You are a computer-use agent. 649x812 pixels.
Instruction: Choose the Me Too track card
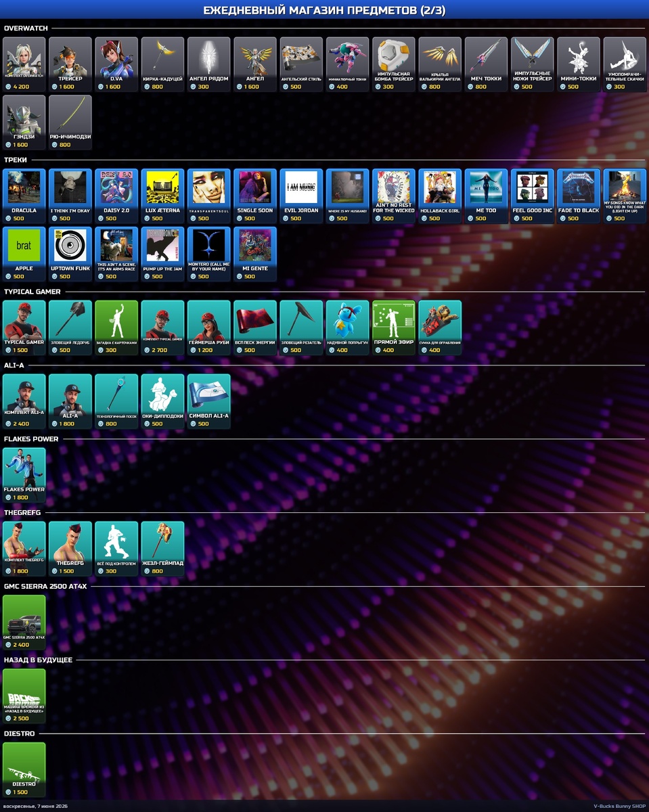point(486,196)
